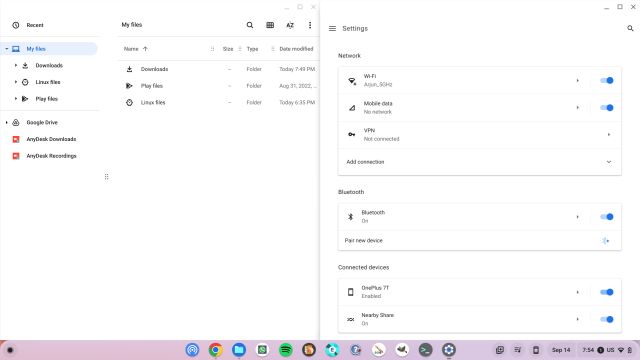This screenshot has width=640, height=360.
Task: Open the AZ sort options in Files
Action: pos(290,25)
